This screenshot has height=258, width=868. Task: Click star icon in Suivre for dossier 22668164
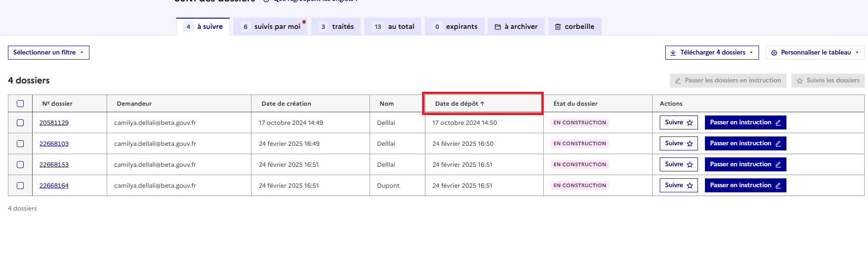(x=690, y=186)
